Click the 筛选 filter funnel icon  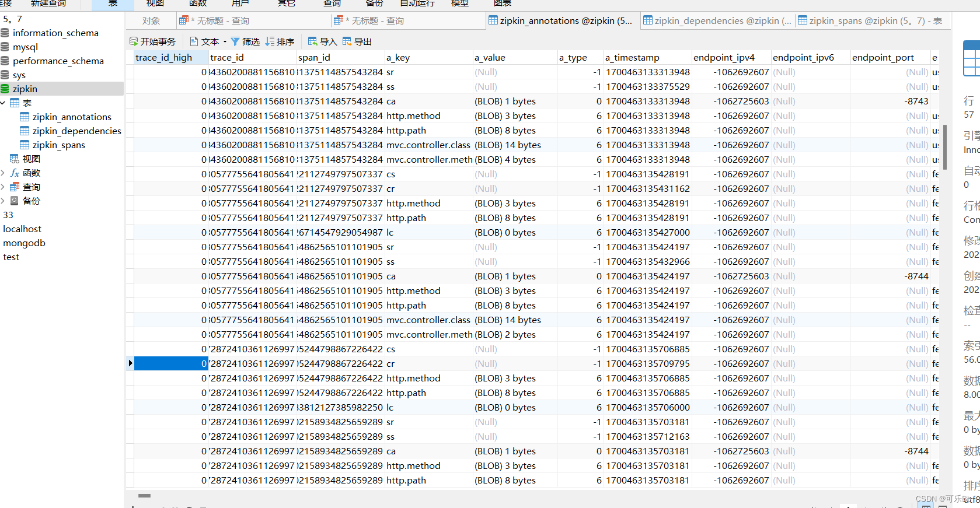[x=235, y=41]
